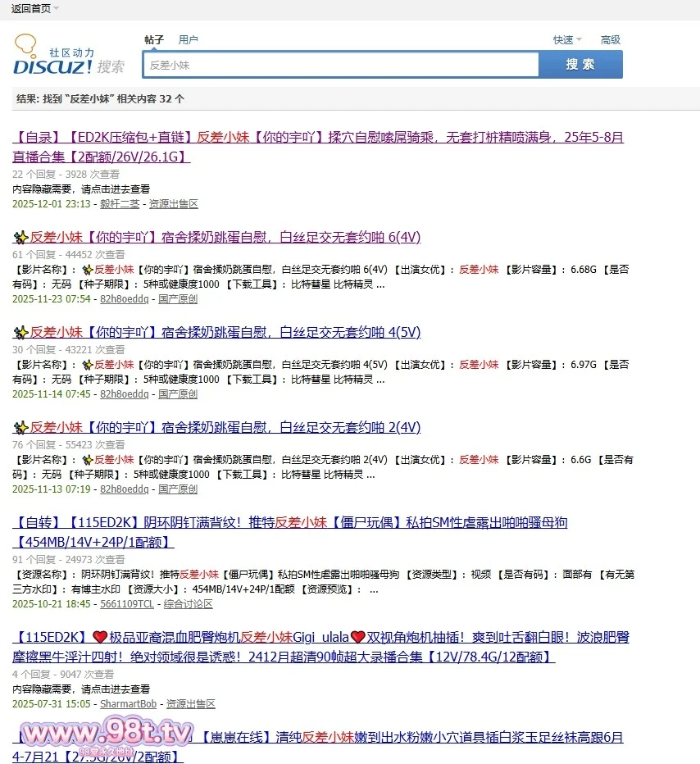This screenshot has height=764, width=700.
Task: Open author 82h8oeddq on the 2025-11-23 result
Action: (x=125, y=299)
